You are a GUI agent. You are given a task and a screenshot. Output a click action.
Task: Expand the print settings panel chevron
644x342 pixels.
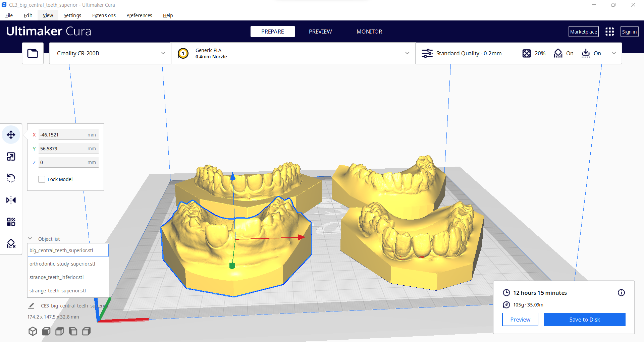614,53
